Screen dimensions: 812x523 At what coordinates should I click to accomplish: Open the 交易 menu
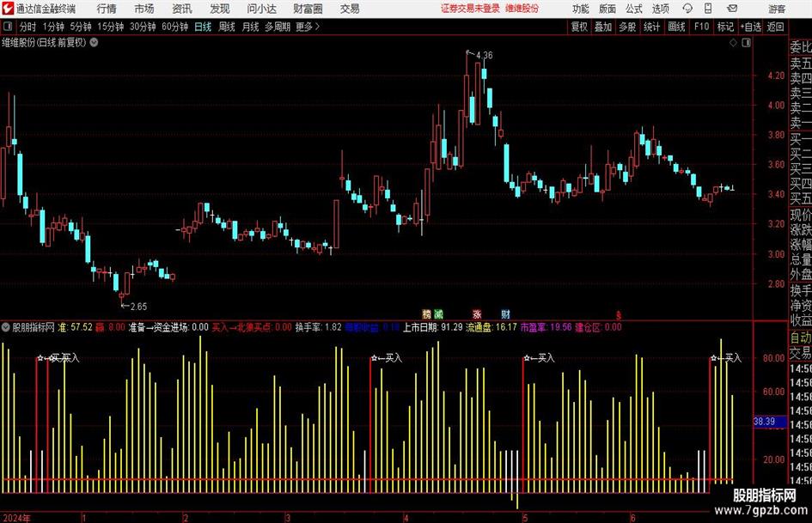350,9
